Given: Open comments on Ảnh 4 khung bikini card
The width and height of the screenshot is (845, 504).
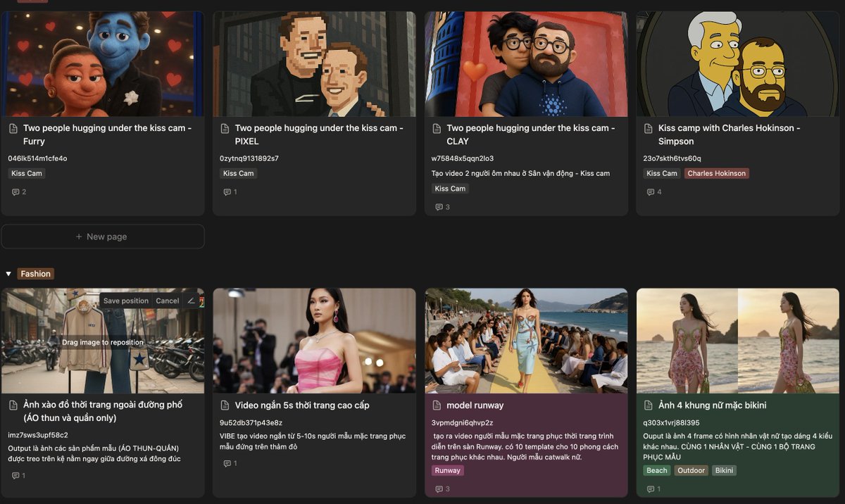Looking at the screenshot, I should click(653, 489).
